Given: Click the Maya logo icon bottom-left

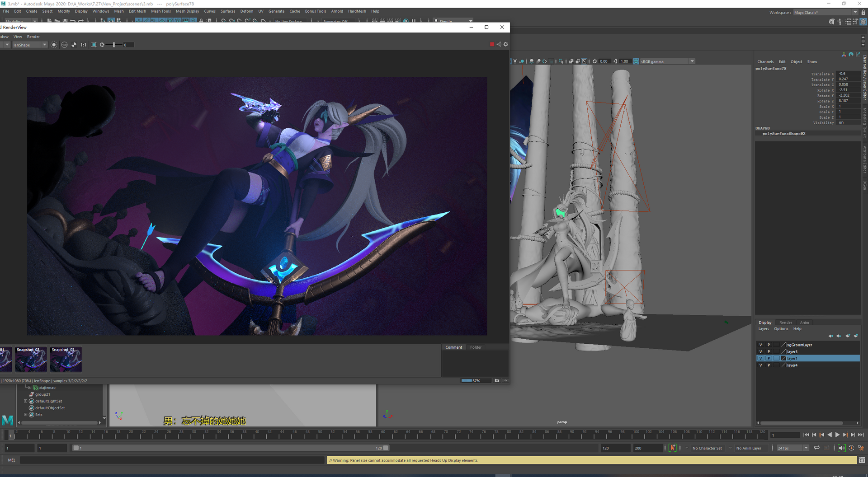Looking at the screenshot, I should coord(8,420).
